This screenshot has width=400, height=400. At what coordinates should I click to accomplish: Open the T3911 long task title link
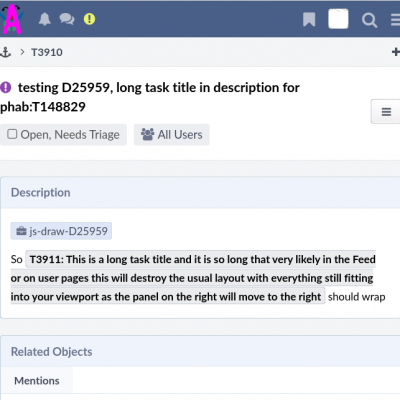point(193,278)
